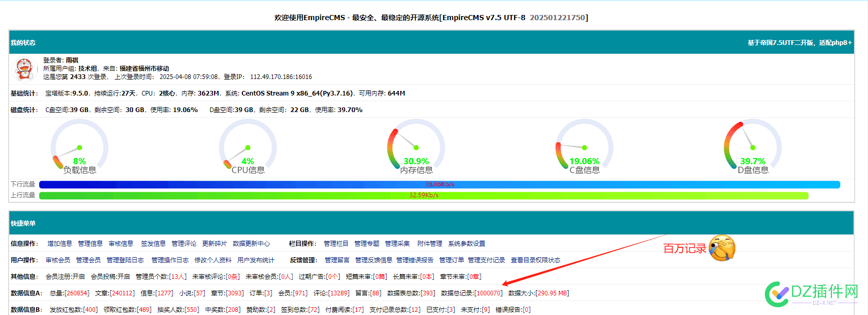Click the 抽奖人数 [550] value
The height and width of the screenshot is (315, 868).
pos(192,310)
